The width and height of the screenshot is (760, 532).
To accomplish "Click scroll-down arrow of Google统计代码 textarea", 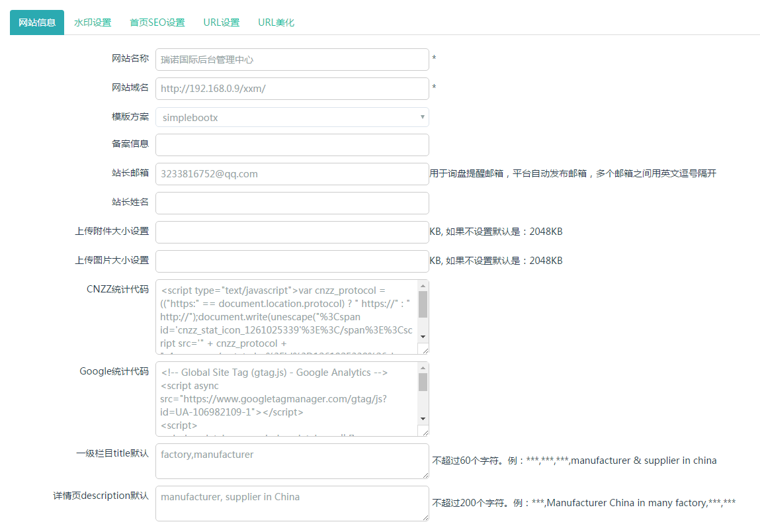I will pos(423,418).
